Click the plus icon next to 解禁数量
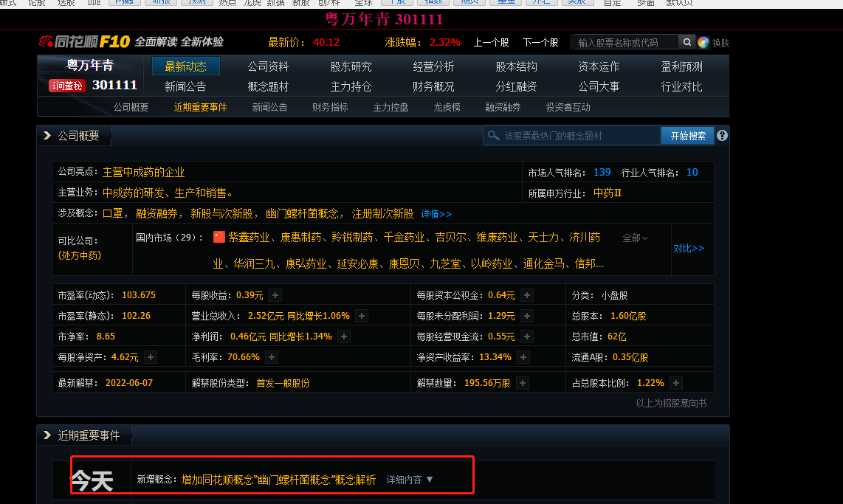 point(523,382)
